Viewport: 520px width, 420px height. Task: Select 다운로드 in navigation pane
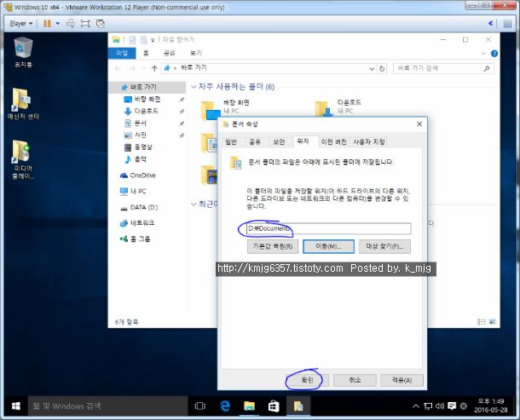(146, 111)
